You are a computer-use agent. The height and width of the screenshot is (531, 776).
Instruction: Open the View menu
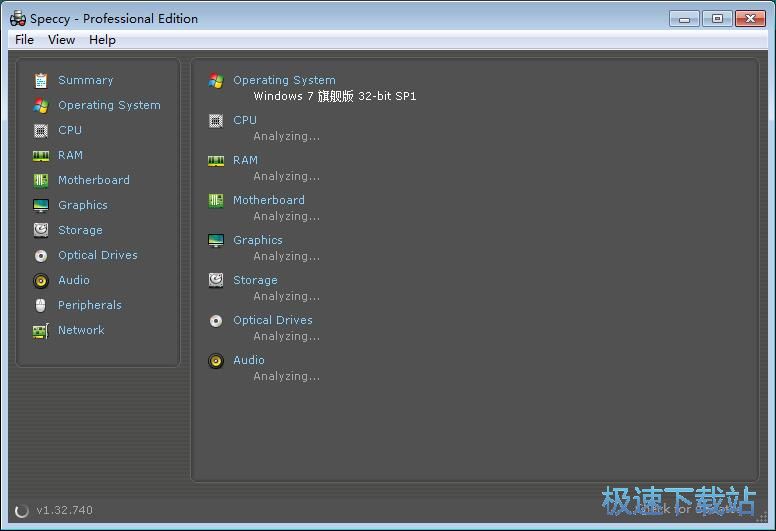click(61, 40)
